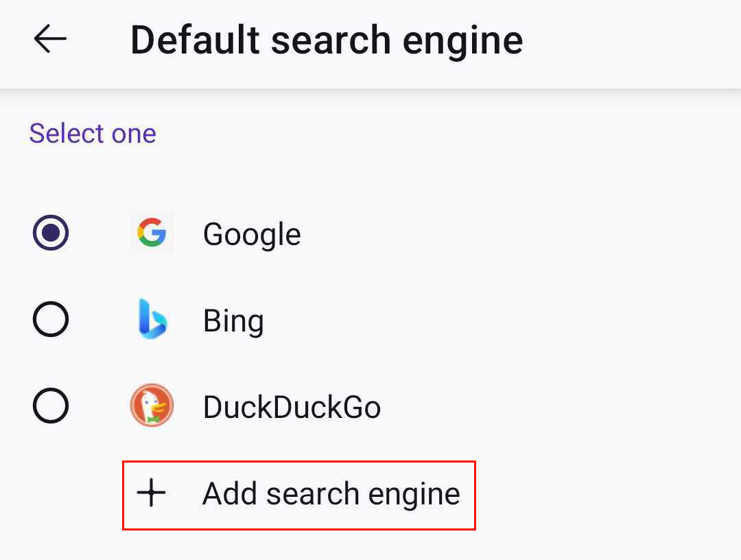The image size is (741, 560).
Task: Select the DuckDuckGo radio button
Action: coord(51,406)
